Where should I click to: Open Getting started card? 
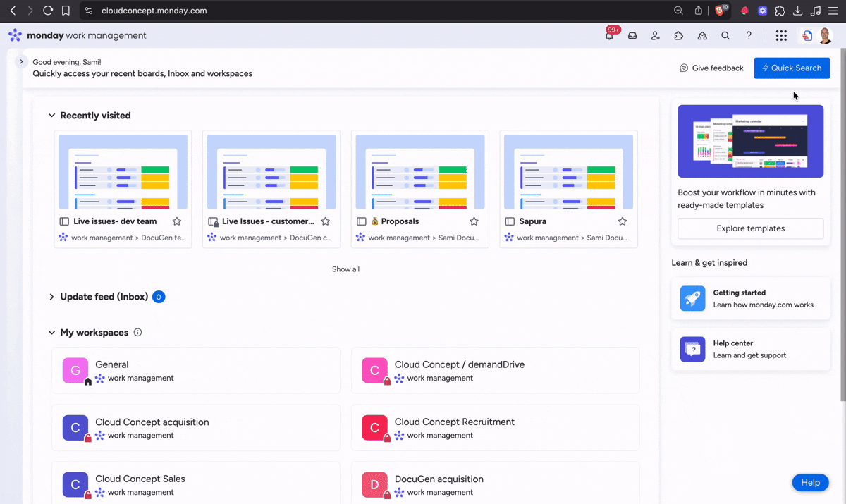pos(750,299)
